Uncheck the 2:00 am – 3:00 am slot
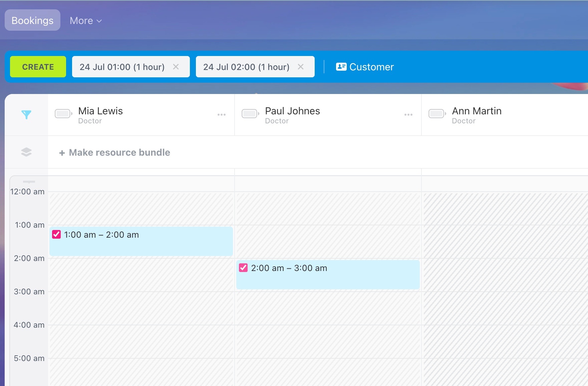The width and height of the screenshot is (588, 386). pyautogui.click(x=243, y=268)
